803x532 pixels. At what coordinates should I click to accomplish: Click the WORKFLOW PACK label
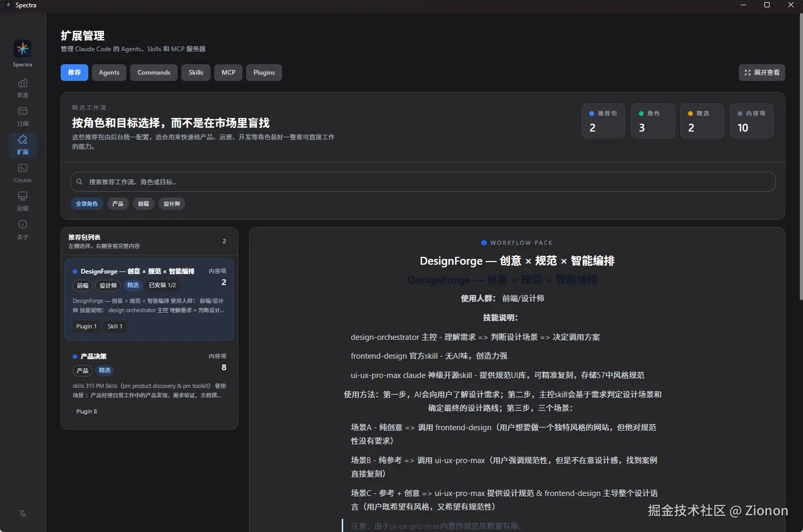point(521,243)
